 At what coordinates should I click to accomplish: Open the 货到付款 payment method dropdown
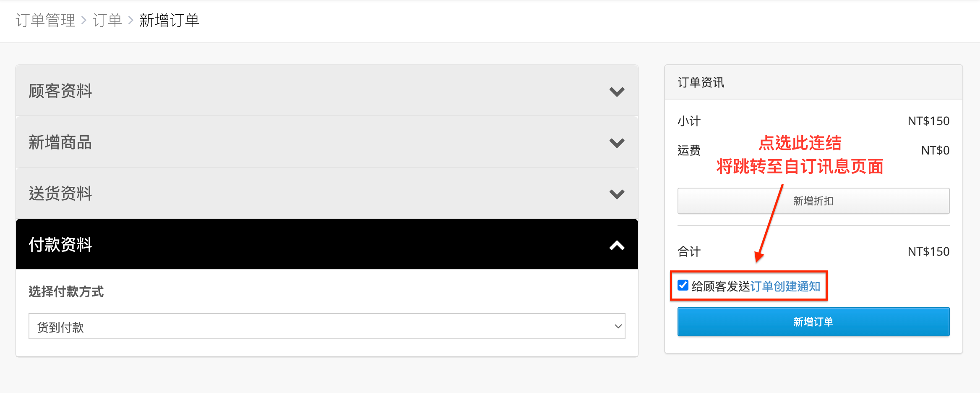click(x=327, y=326)
